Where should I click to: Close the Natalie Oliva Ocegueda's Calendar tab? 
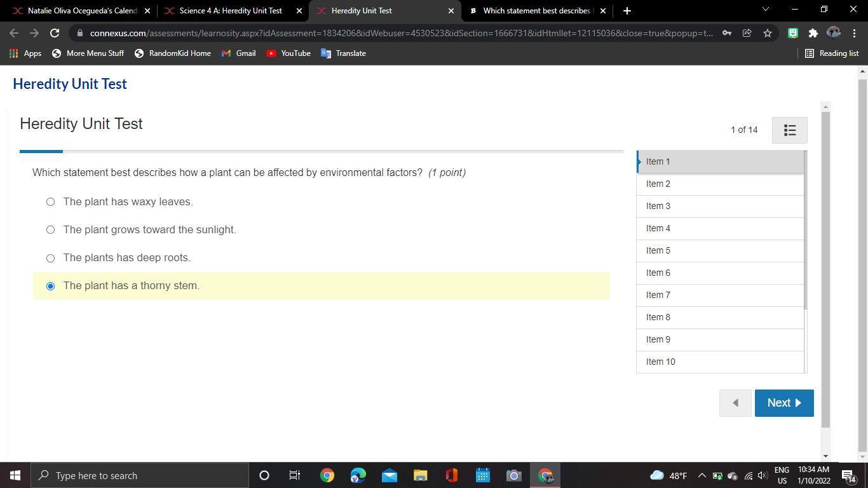(147, 11)
